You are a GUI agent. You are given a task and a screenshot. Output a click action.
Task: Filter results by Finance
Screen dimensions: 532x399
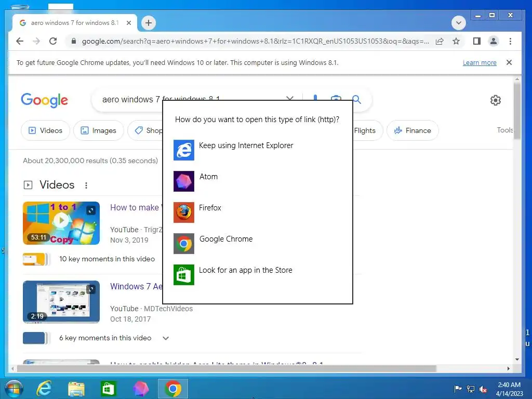pyautogui.click(x=413, y=130)
